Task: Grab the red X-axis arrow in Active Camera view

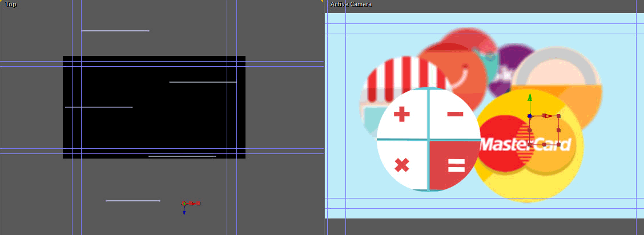Action: (x=548, y=116)
